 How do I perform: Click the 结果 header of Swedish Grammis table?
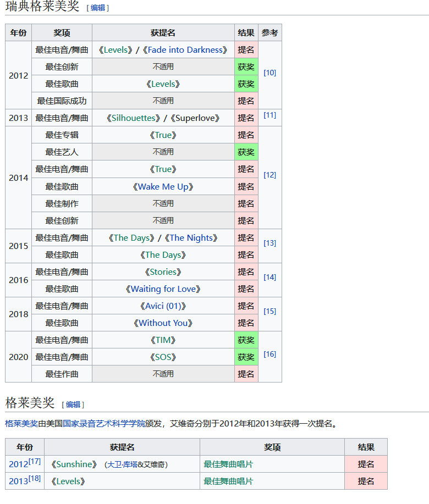click(246, 32)
